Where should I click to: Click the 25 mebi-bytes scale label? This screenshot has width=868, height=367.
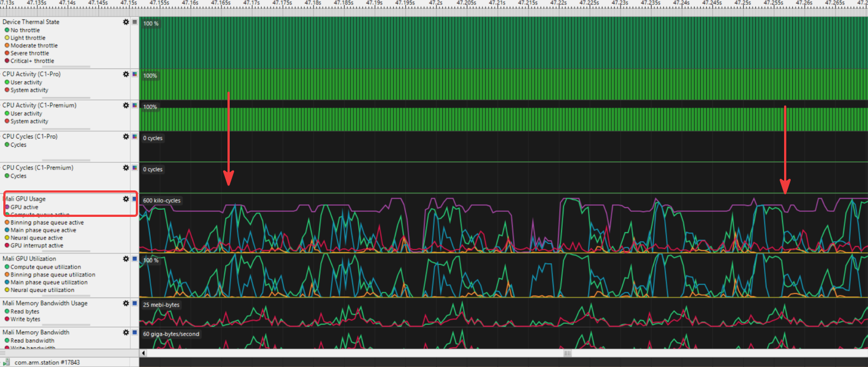pos(161,305)
